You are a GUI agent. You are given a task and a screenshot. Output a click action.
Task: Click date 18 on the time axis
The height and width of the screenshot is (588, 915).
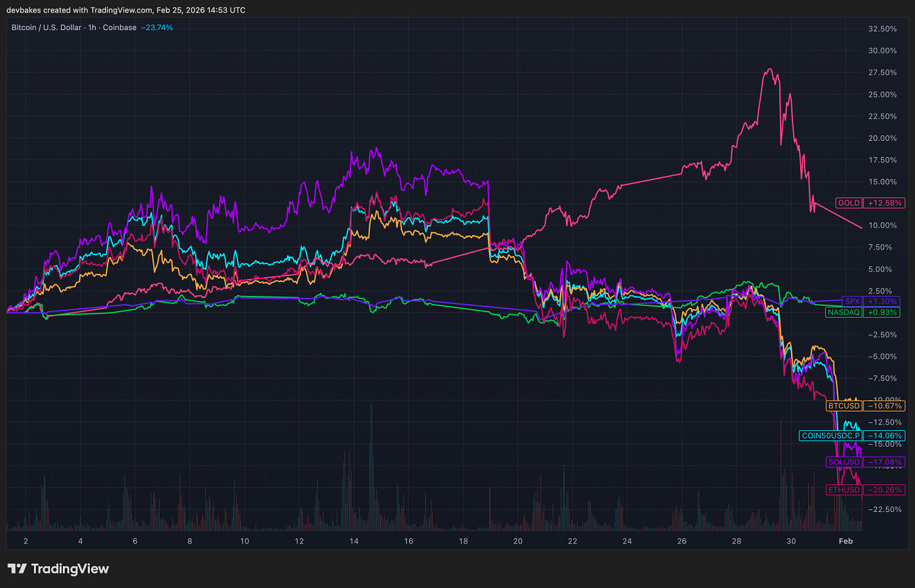pos(463,542)
